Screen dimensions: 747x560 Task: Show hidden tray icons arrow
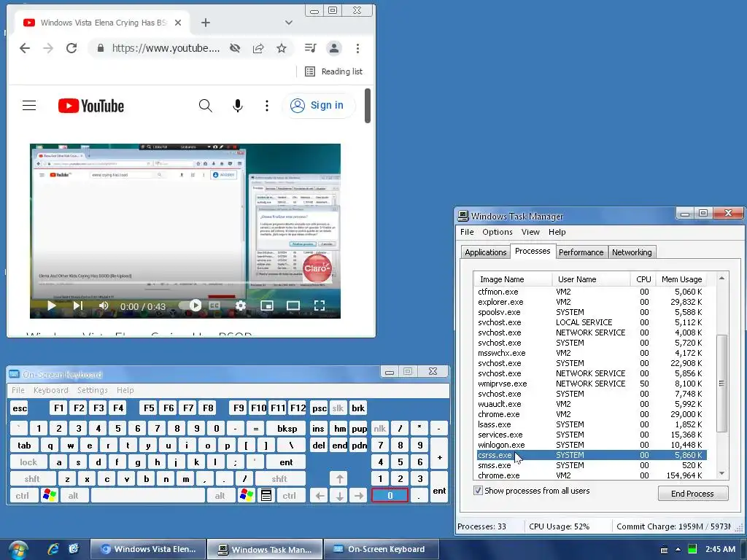[x=678, y=550]
